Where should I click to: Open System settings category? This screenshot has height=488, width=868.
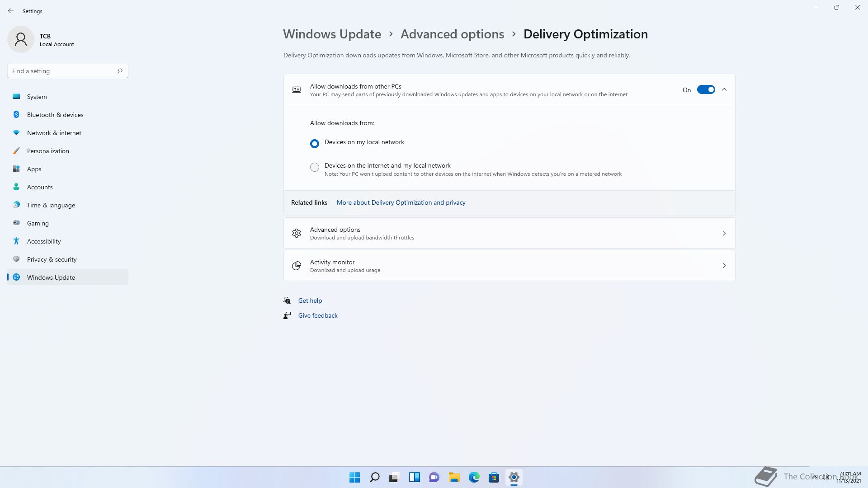tap(68, 97)
